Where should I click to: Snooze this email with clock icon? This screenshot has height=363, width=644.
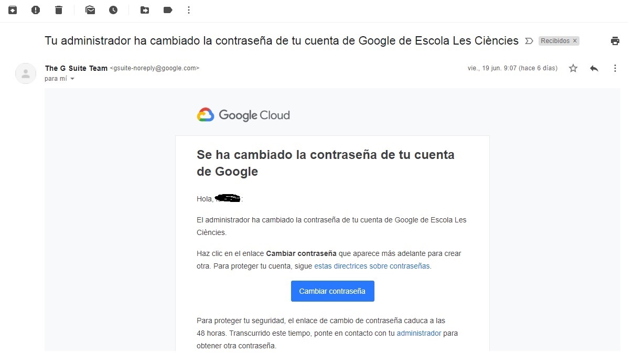click(x=113, y=10)
